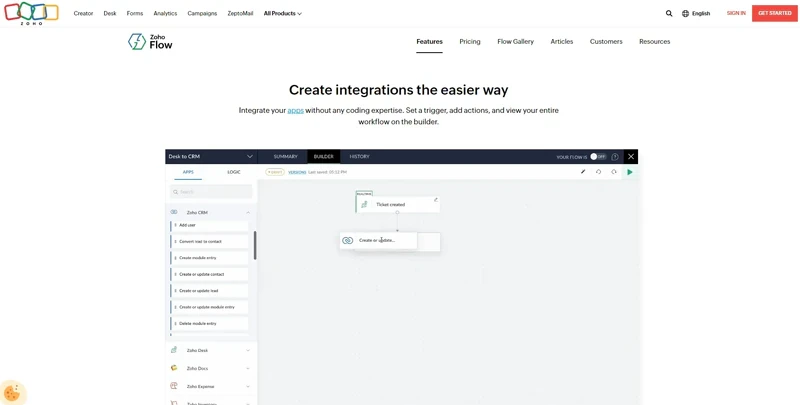
Task: Switch to the Summary tab
Action: [x=286, y=157]
